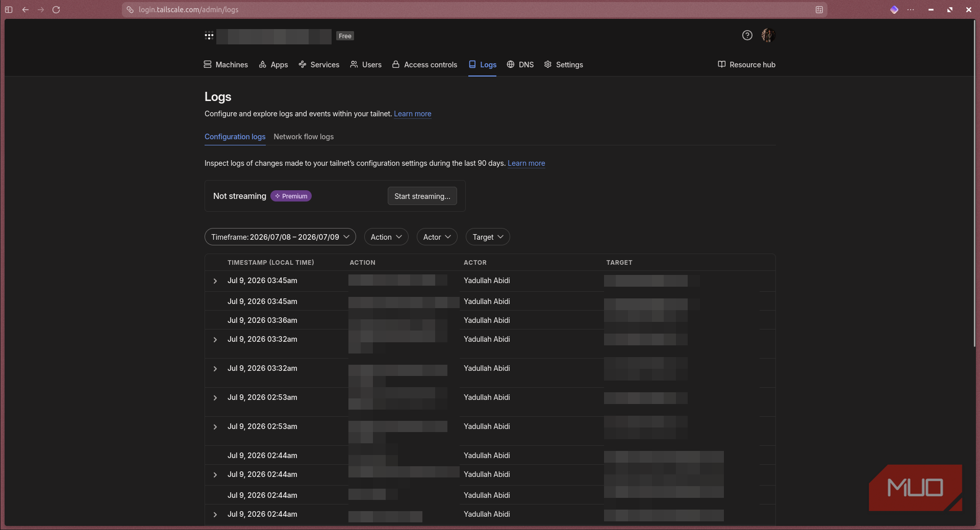The height and width of the screenshot is (530, 980).
Task: Open the Action filter dropdown
Action: point(386,237)
